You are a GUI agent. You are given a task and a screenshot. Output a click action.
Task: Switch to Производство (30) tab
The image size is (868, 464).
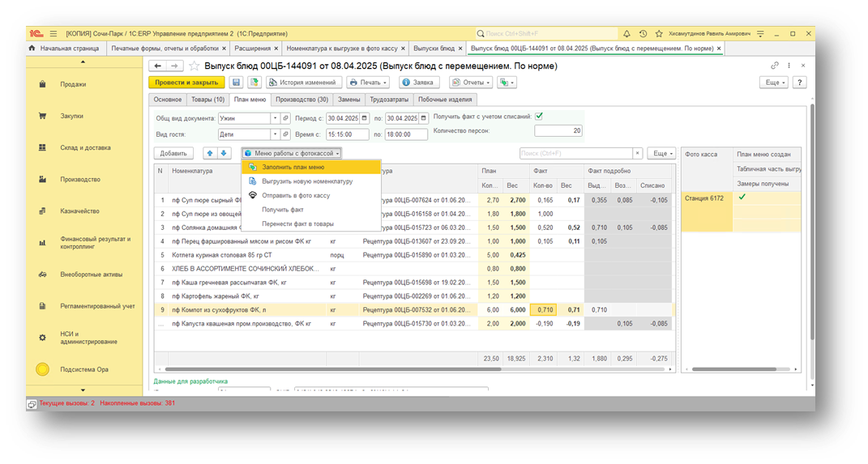[x=301, y=100]
